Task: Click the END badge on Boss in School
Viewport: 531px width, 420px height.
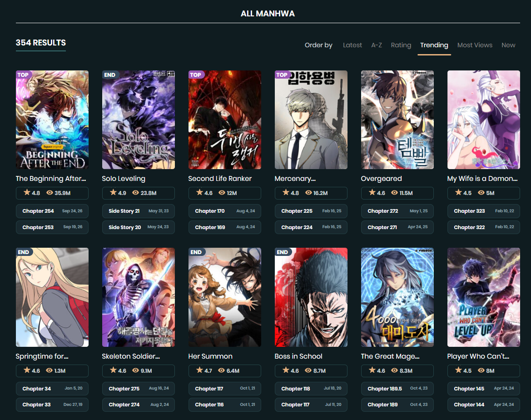Action: [283, 252]
